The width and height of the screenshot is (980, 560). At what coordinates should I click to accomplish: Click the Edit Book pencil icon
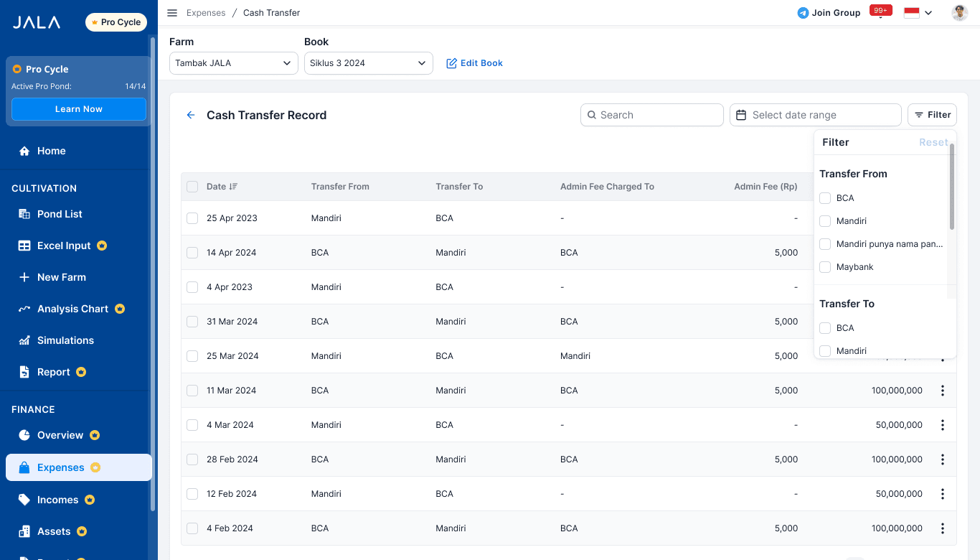pyautogui.click(x=451, y=63)
